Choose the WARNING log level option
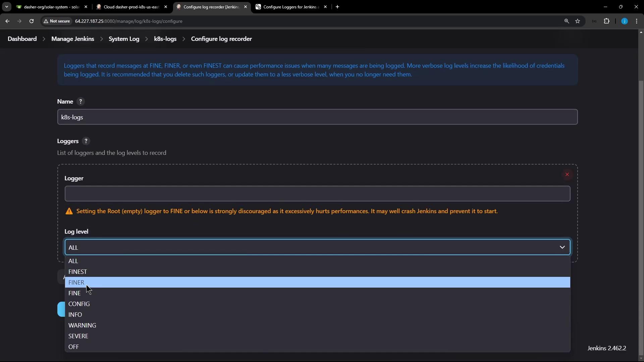This screenshot has height=362, width=644. coord(82,325)
